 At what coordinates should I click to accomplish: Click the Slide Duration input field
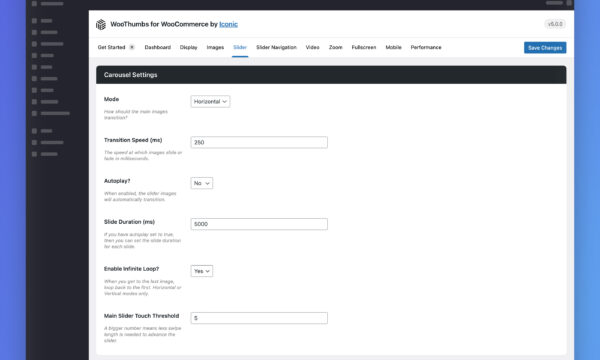(259, 224)
